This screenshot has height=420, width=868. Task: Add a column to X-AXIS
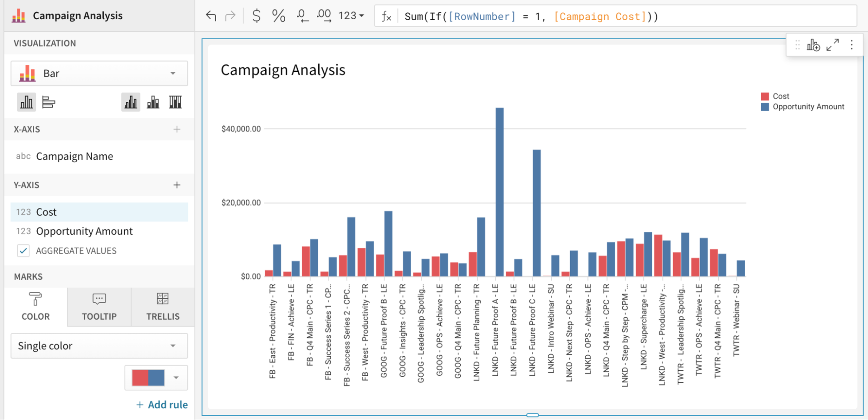click(x=177, y=129)
